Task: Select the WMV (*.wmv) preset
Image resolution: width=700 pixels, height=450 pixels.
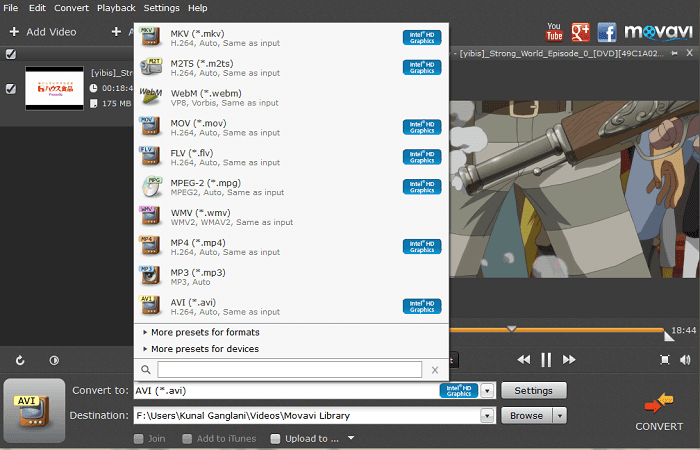Action: [x=291, y=217]
